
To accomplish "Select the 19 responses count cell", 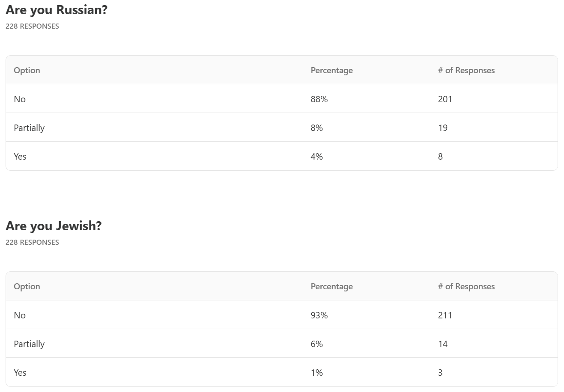I will (443, 128).
